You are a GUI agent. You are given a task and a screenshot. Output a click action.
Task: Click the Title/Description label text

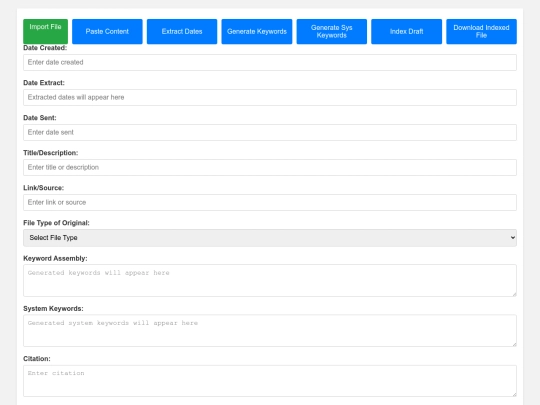coord(51,153)
